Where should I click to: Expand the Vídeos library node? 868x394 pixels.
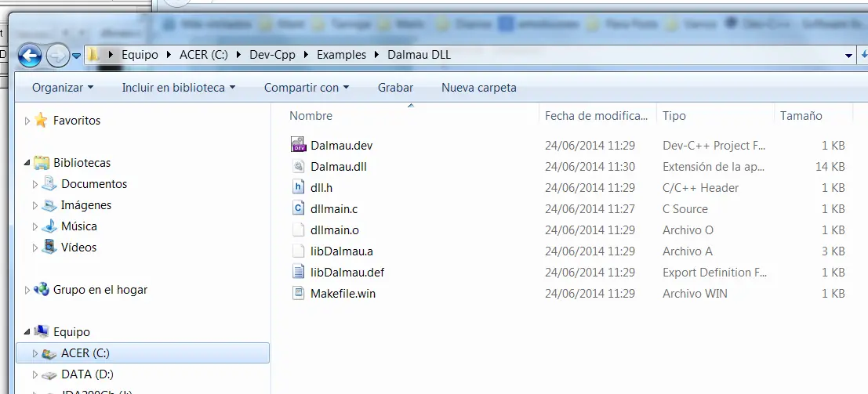(x=35, y=248)
